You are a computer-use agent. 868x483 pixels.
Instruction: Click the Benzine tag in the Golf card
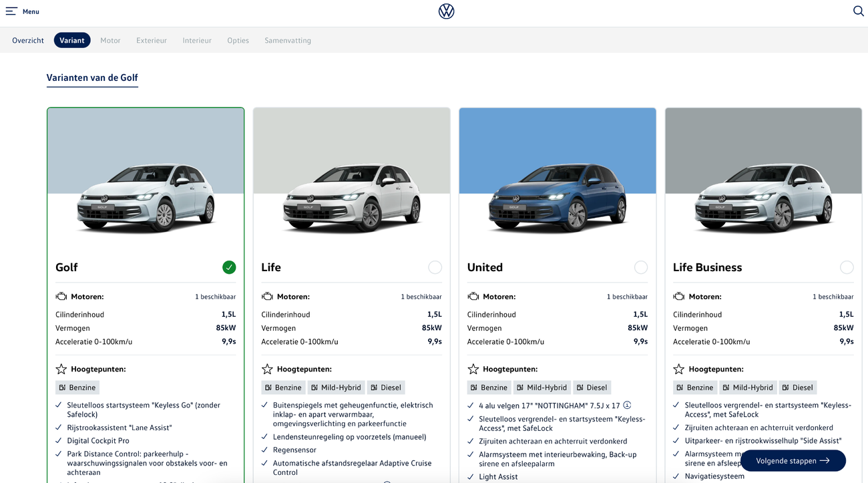pyautogui.click(x=77, y=387)
